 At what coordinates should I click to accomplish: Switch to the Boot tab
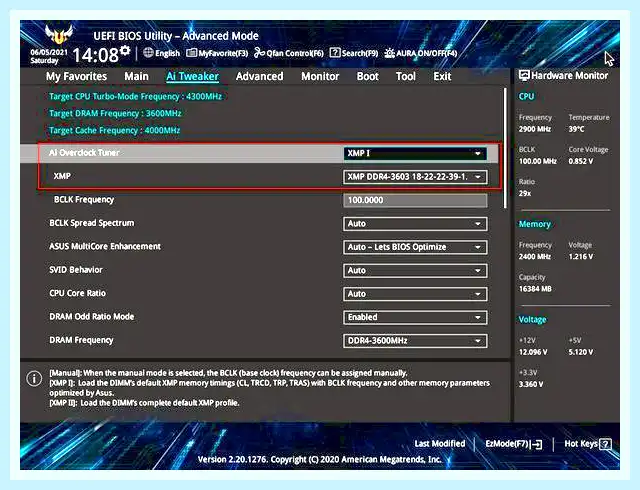[367, 76]
